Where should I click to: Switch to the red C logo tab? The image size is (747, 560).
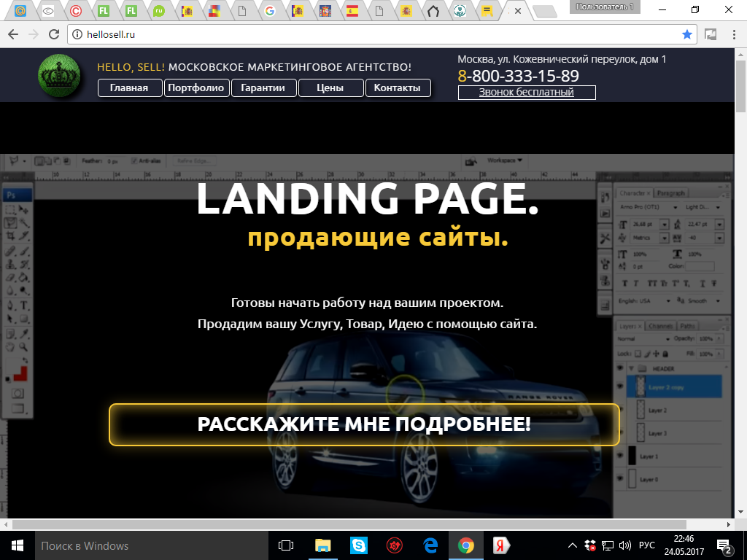[x=75, y=11]
